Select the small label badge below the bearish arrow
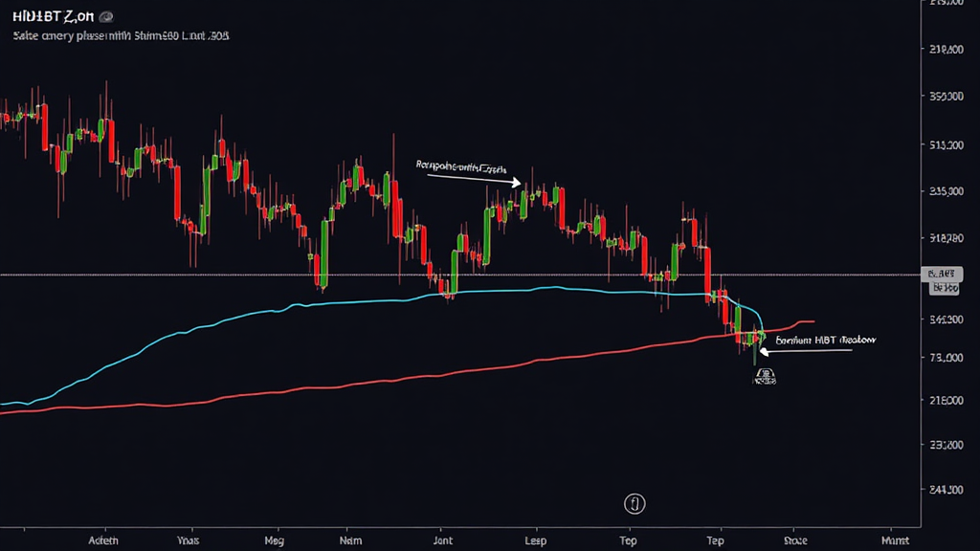Image resolution: width=980 pixels, height=551 pixels. (766, 376)
